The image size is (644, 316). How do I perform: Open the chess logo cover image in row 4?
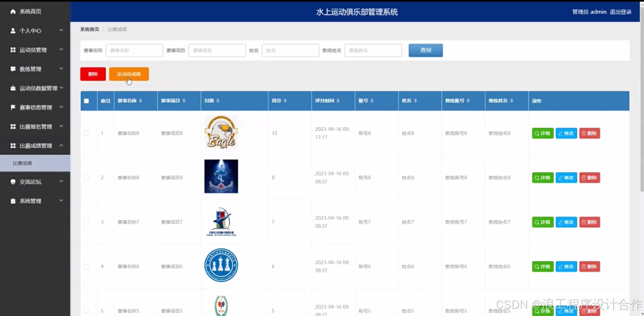(221, 265)
